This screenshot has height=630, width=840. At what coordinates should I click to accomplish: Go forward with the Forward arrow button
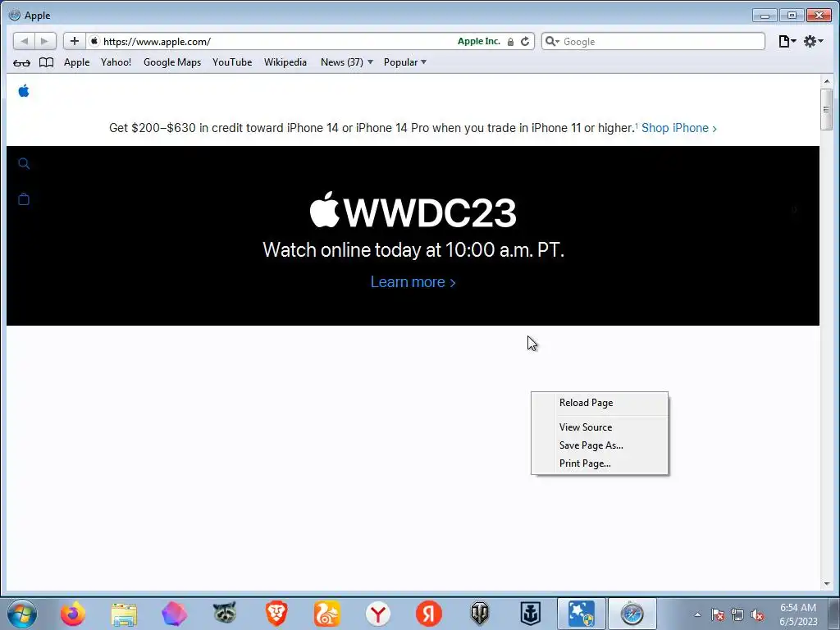pos(45,41)
